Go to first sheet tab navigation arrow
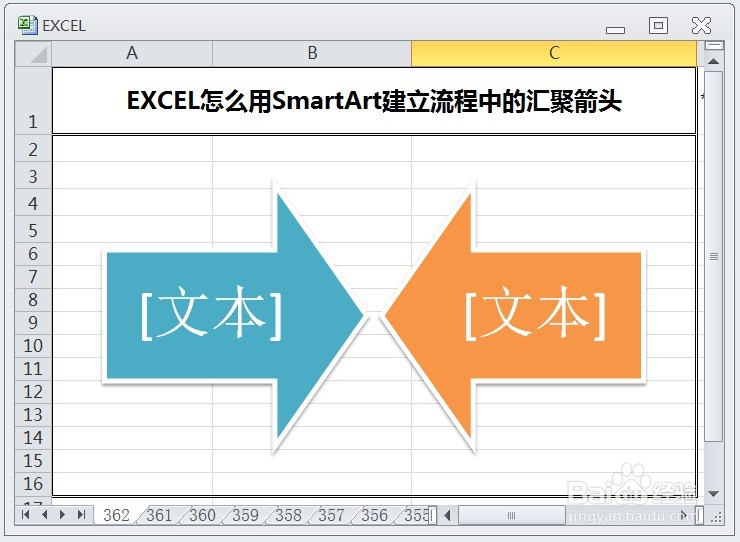 tap(25, 515)
